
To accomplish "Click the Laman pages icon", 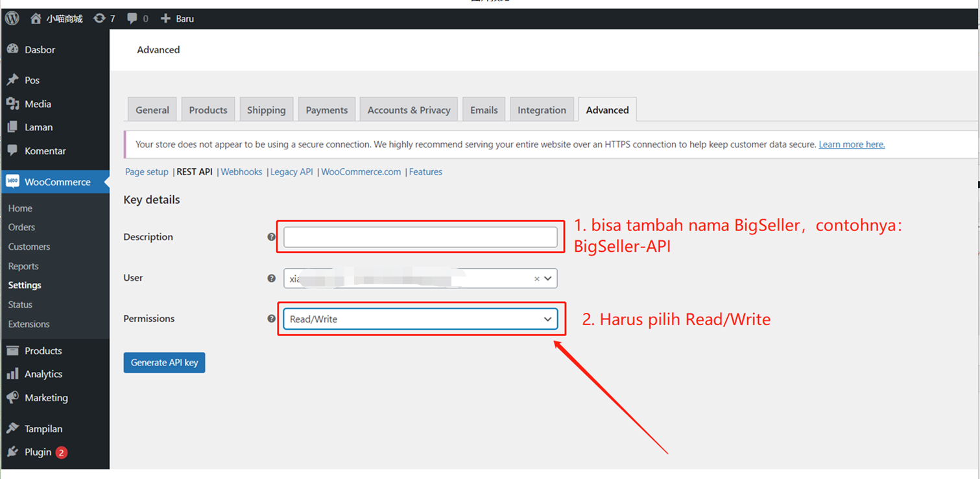I will (12, 127).
